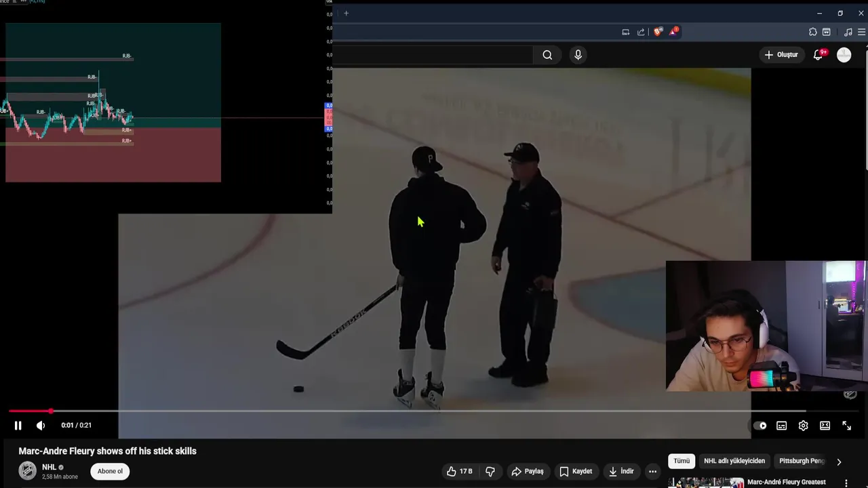Like the video showing 17 B
868x488 pixels.
[459, 471]
